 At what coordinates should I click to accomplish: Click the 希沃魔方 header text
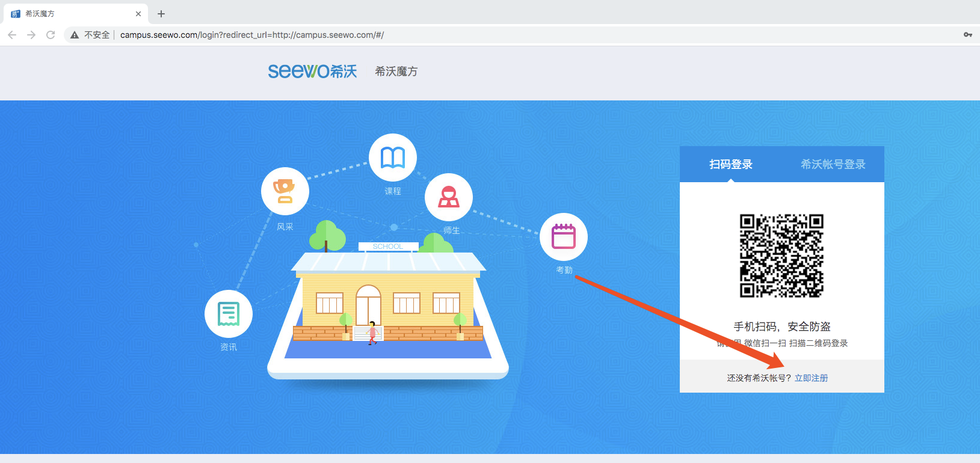(396, 72)
